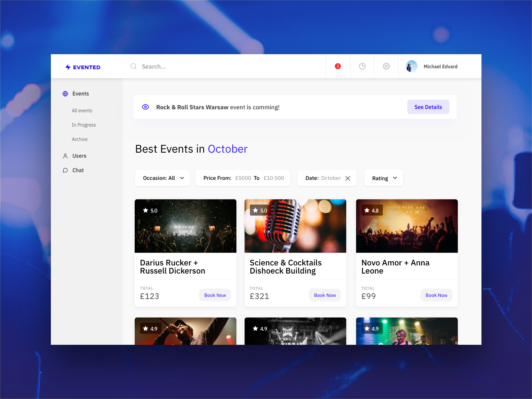
Task: Book Science & Cocktails for £321
Action: pos(325,295)
